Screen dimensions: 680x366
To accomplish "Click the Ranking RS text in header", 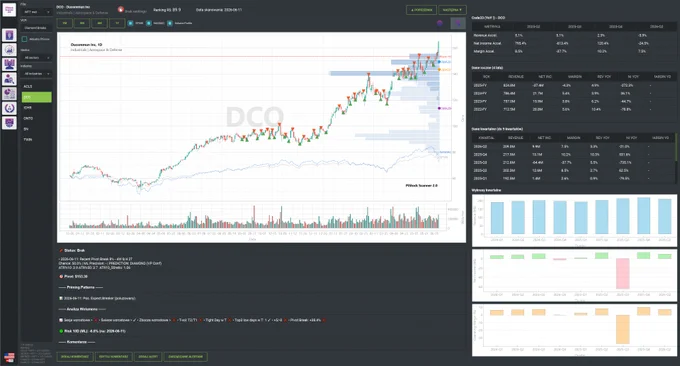I will (167, 10).
